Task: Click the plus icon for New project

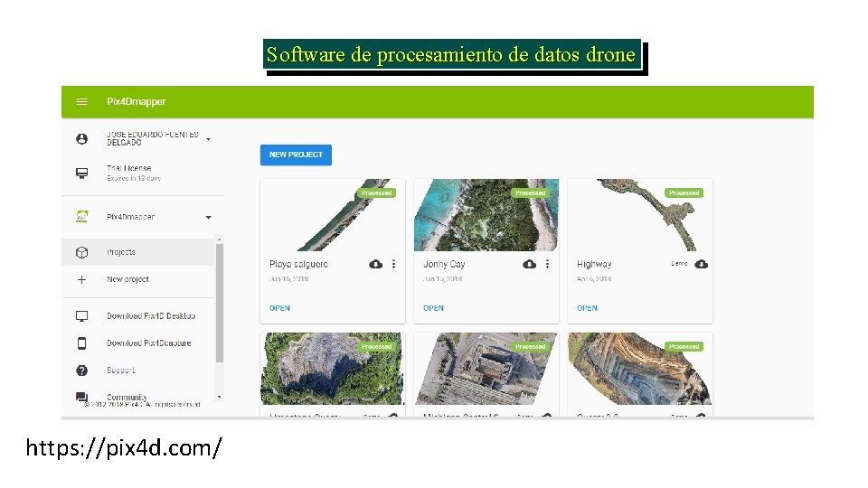Action: (82, 280)
